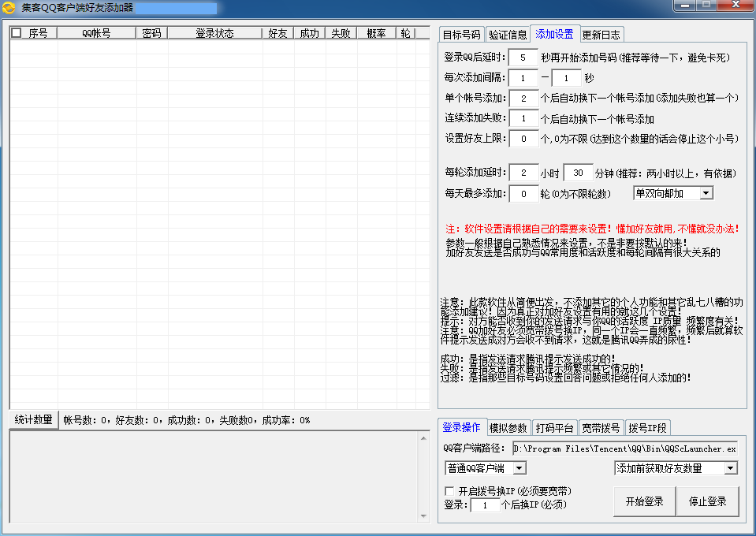
Task: Click the 失败 column header
Action: (x=341, y=33)
